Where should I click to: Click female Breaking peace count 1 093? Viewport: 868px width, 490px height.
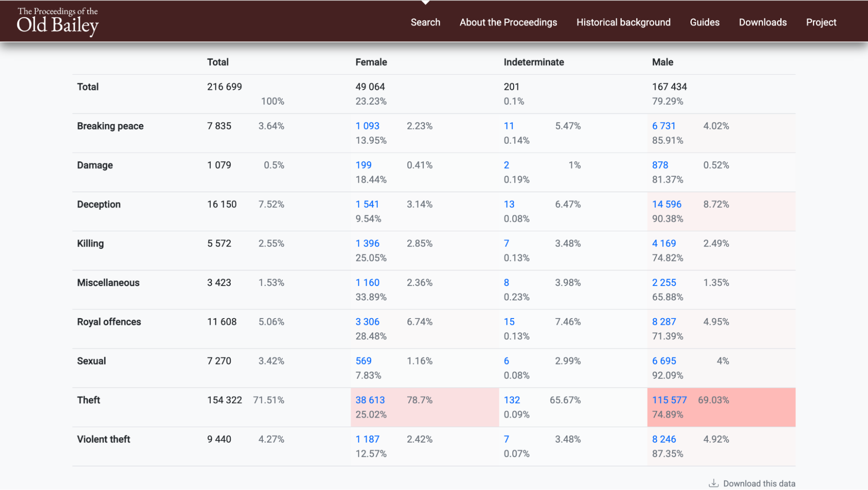367,126
